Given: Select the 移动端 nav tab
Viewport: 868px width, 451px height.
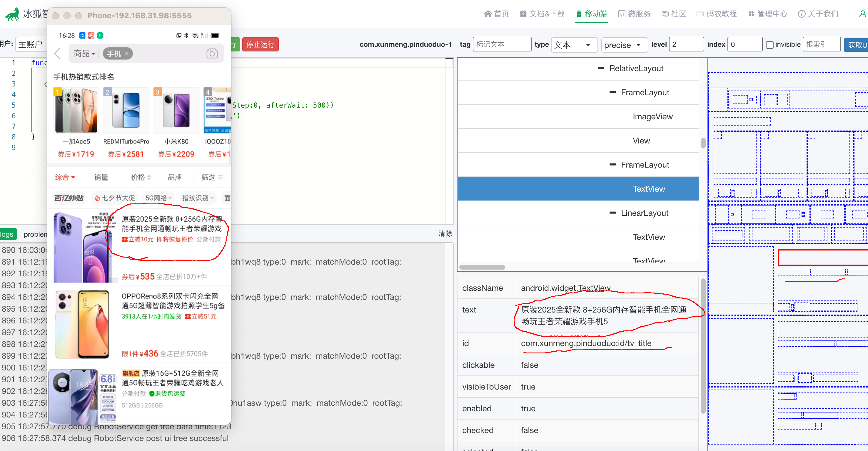Looking at the screenshot, I should (592, 14).
